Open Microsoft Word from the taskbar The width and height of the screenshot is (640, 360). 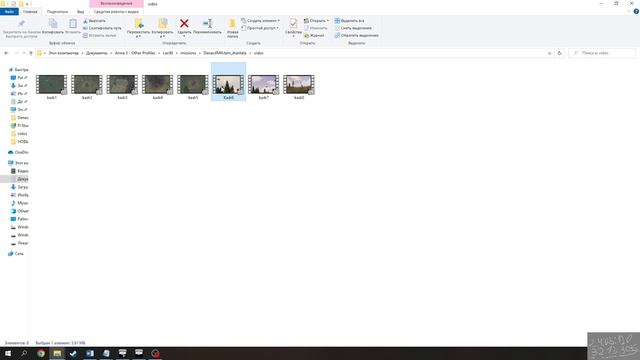[x=90, y=353]
